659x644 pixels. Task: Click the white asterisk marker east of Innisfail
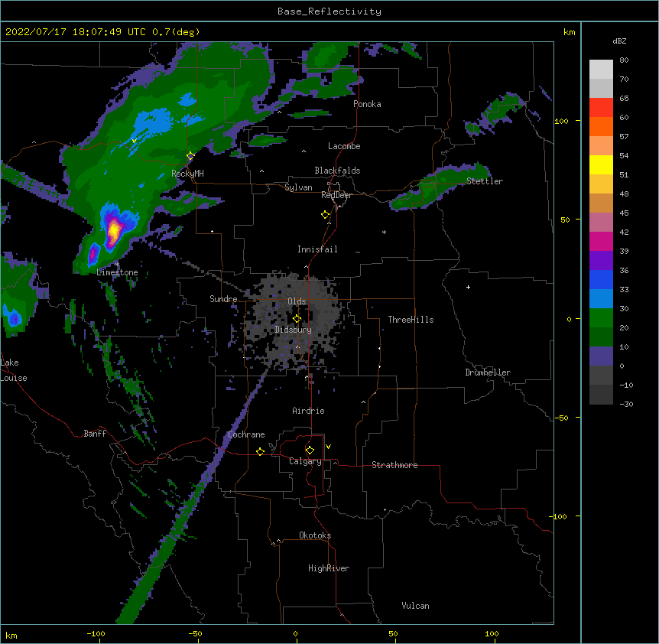[x=384, y=232]
